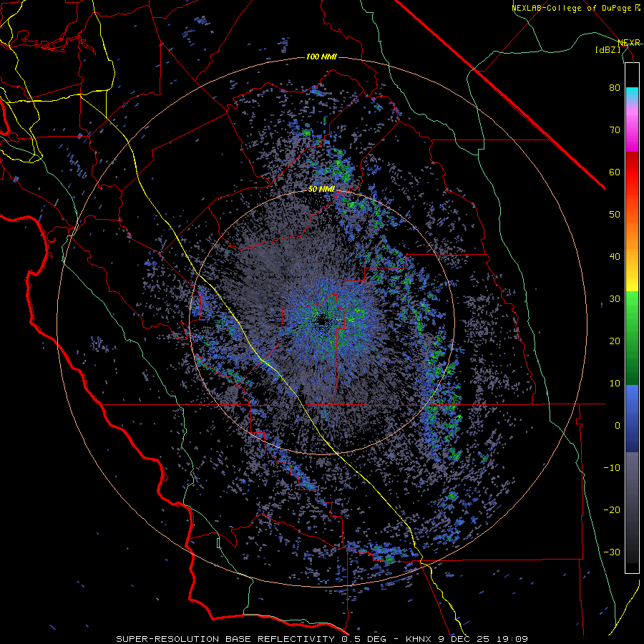Click the "50 NMI" range ring label
Image resolution: width=644 pixels, height=644 pixels.
(321, 189)
